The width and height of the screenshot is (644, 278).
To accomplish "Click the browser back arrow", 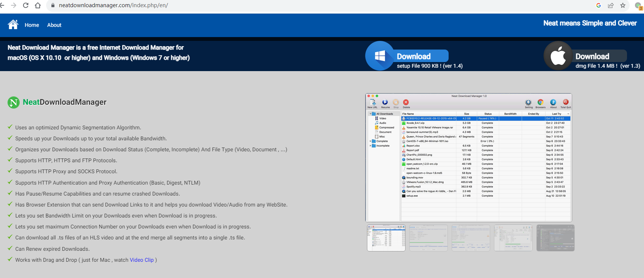I will [x=2, y=5].
